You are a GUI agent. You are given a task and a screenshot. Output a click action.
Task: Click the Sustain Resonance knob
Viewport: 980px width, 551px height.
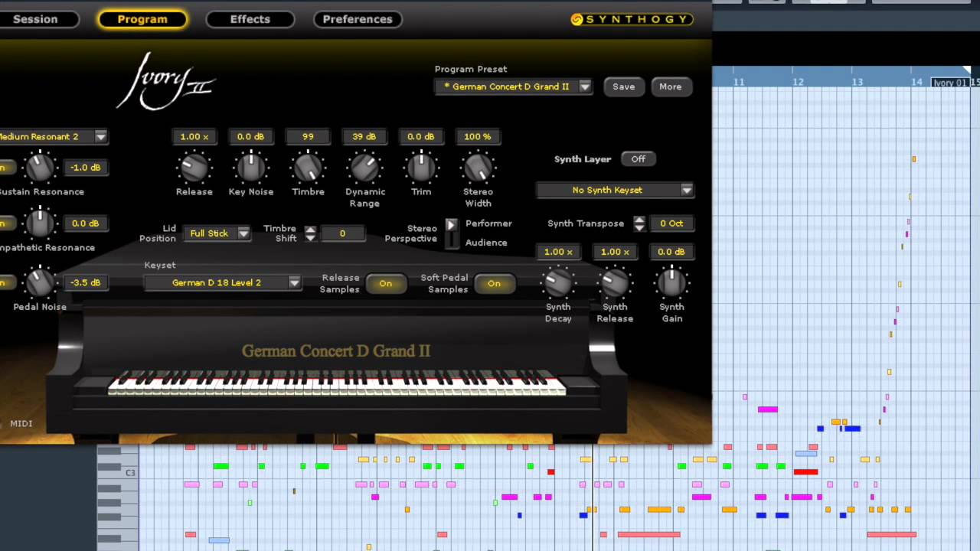(x=41, y=167)
